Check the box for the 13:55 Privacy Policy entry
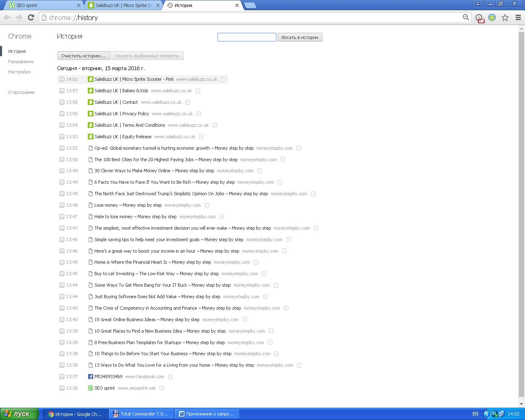Image resolution: width=525 pixels, height=420 pixels. click(62, 114)
